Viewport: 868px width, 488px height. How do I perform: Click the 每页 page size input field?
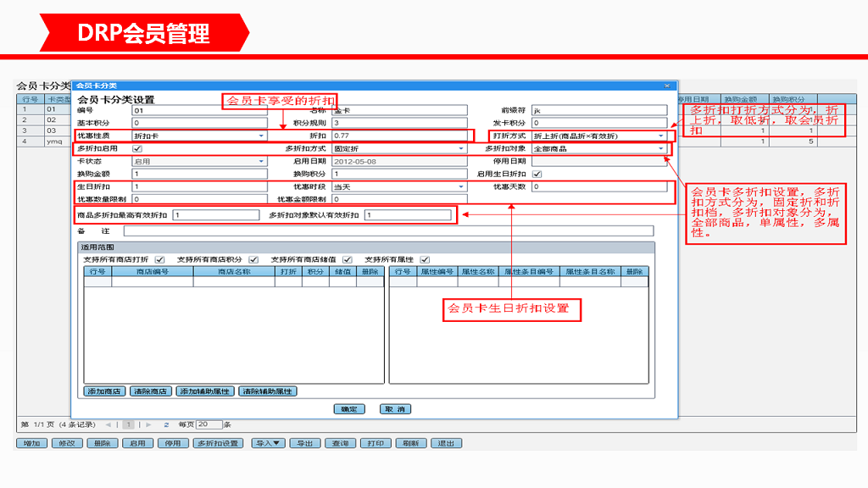207,424
